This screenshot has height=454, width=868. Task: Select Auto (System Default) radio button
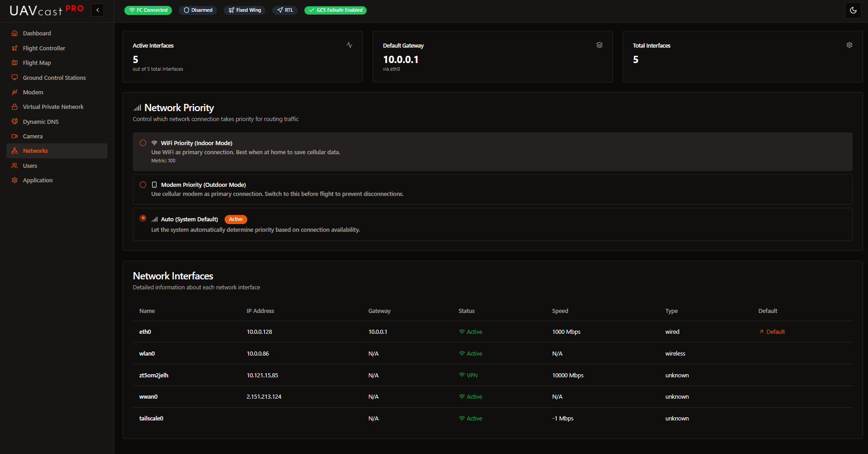click(x=143, y=219)
